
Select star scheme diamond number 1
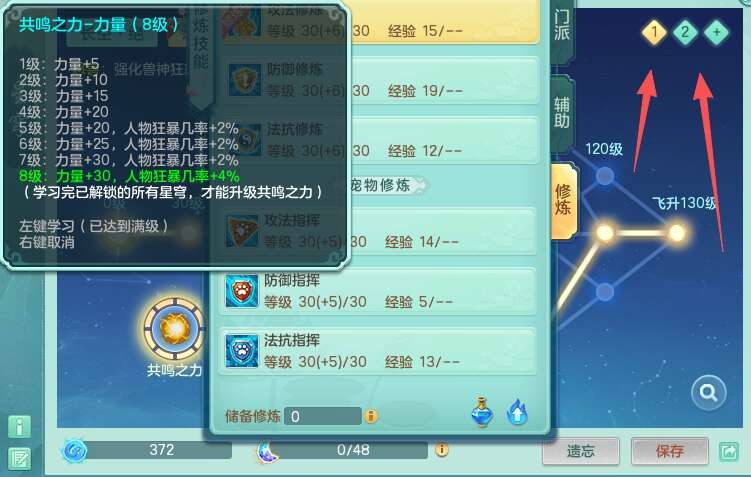(654, 33)
